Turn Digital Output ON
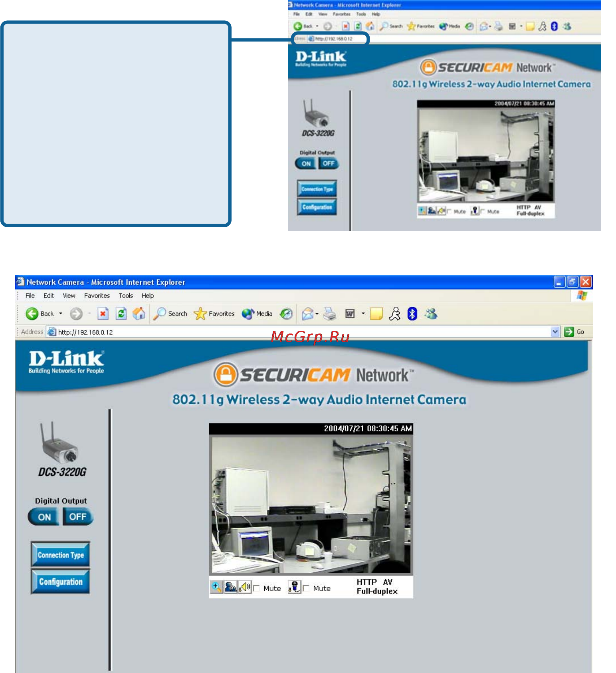 pos(44,517)
